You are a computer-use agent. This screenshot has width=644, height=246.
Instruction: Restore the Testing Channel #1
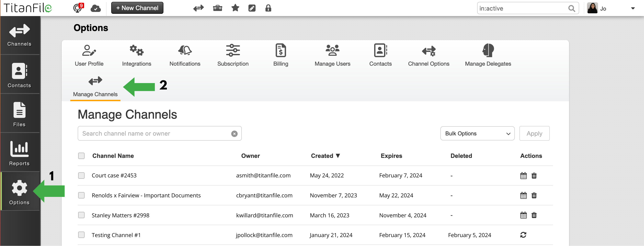[x=523, y=235]
